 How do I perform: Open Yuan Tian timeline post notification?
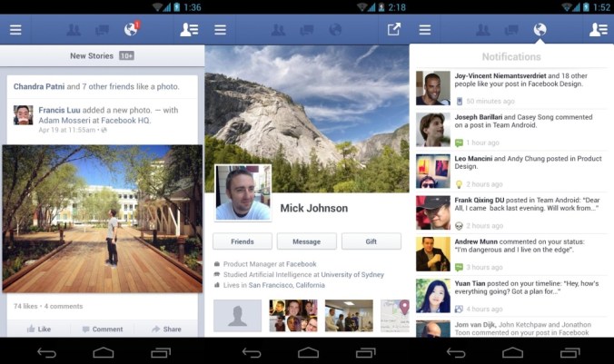(511, 296)
